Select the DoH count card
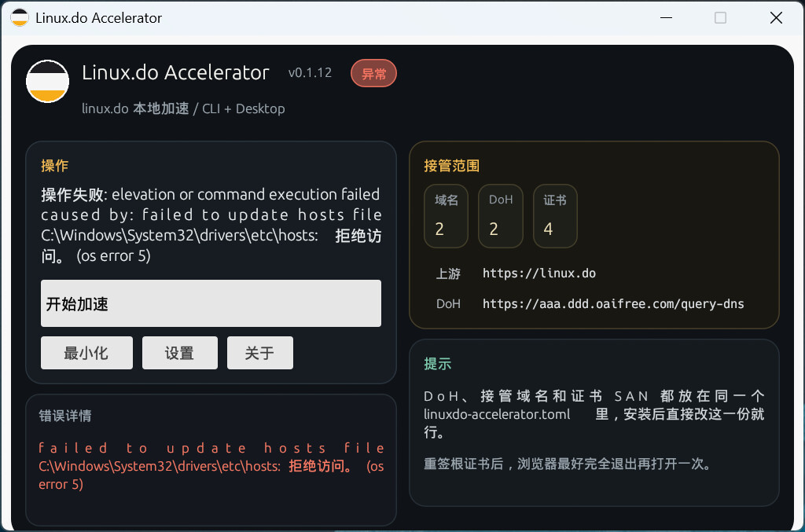The width and height of the screenshot is (805, 532). (501, 216)
